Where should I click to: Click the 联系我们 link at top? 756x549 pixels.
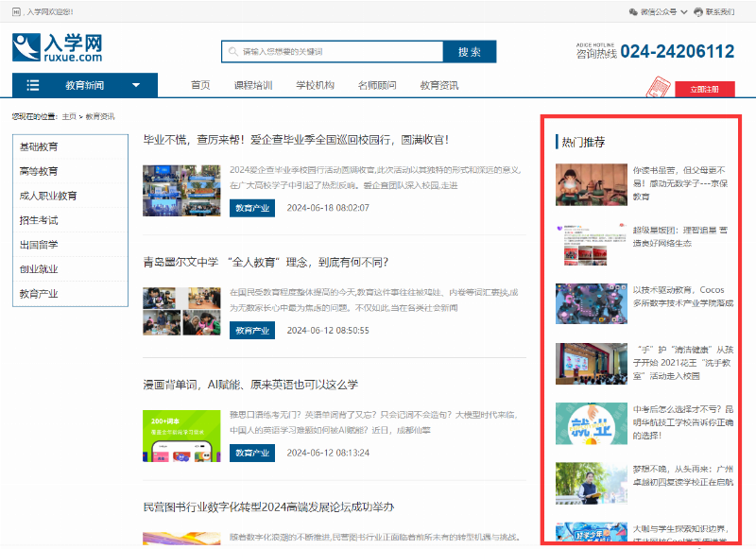click(720, 12)
